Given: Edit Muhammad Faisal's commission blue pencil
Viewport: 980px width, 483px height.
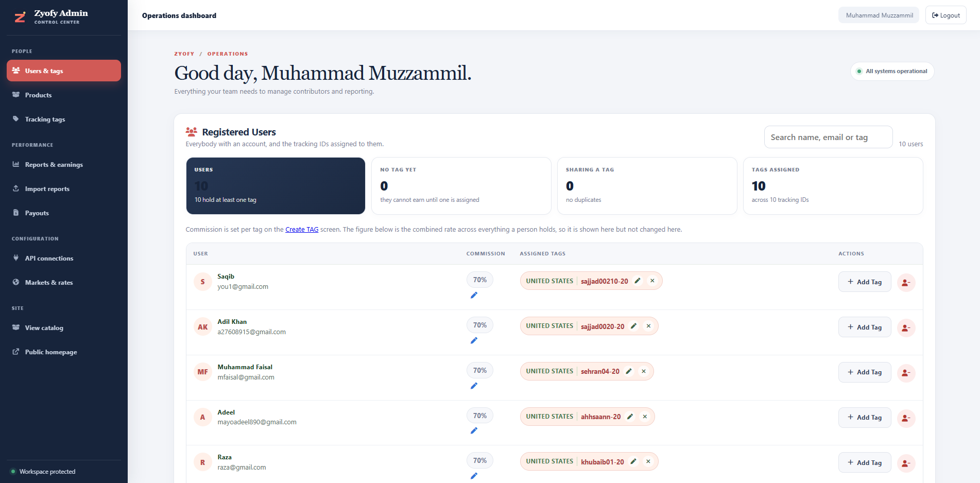Looking at the screenshot, I should (x=474, y=386).
